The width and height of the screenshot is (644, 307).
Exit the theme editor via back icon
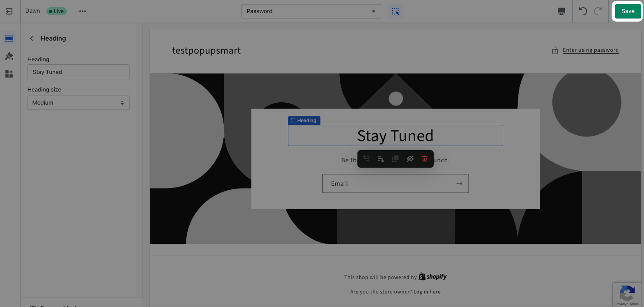tap(9, 11)
